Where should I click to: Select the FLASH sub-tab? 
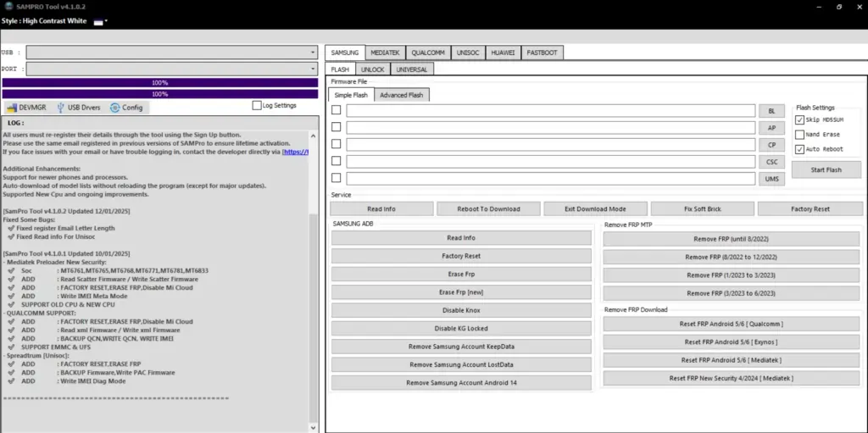(340, 69)
